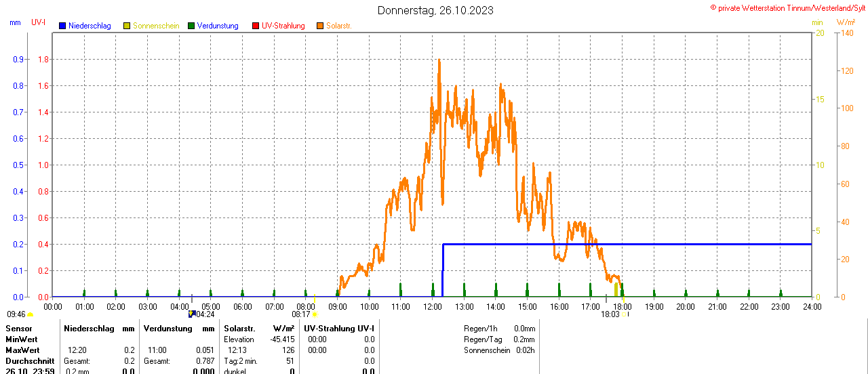Select the Solarstr. legend label
868x374 pixels.
(338, 26)
